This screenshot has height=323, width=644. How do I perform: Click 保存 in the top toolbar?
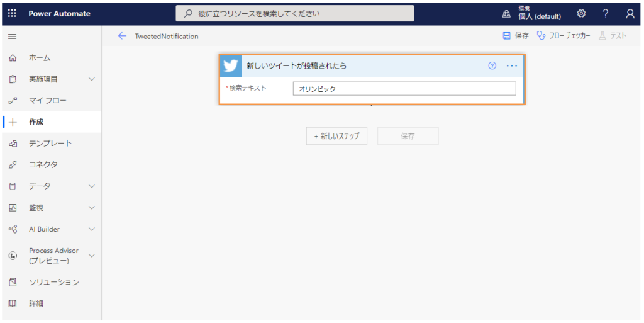click(516, 36)
